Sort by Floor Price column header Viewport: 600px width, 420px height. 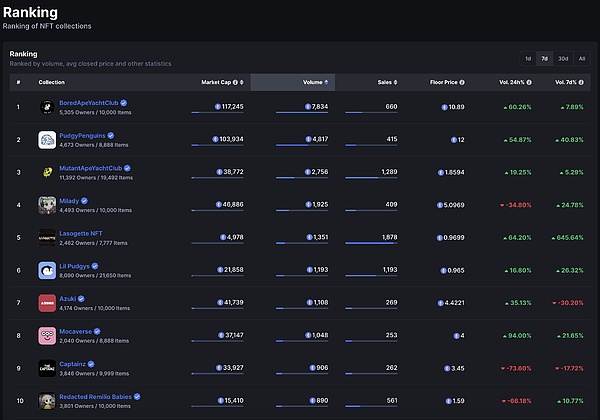[445, 82]
